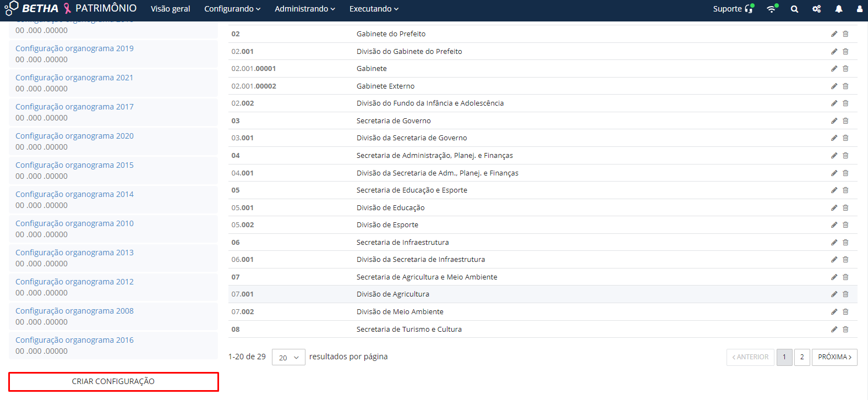This screenshot has height=400, width=868.
Task: Click the Betha logo
Action: point(31,8)
